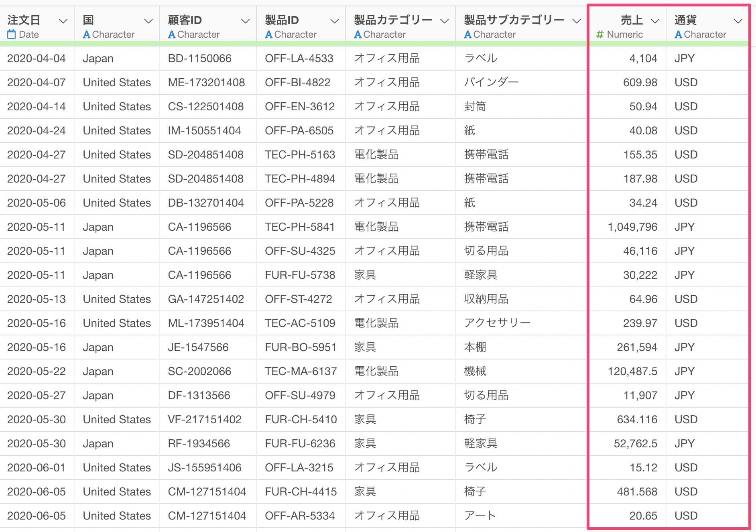This screenshot has width=756, height=532.
Task: Open the 顧客ID column dropdown menu
Action: (x=245, y=20)
